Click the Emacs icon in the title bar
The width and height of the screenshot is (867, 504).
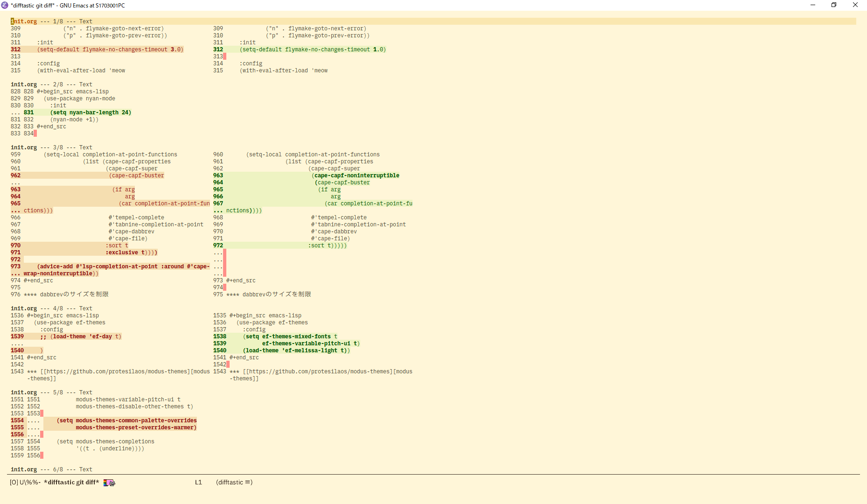click(5, 5)
